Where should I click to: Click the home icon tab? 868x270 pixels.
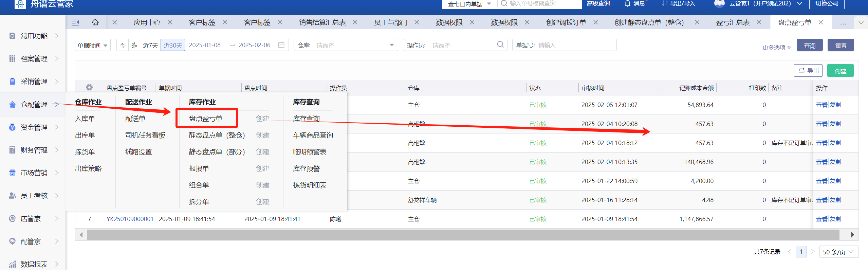click(x=95, y=22)
